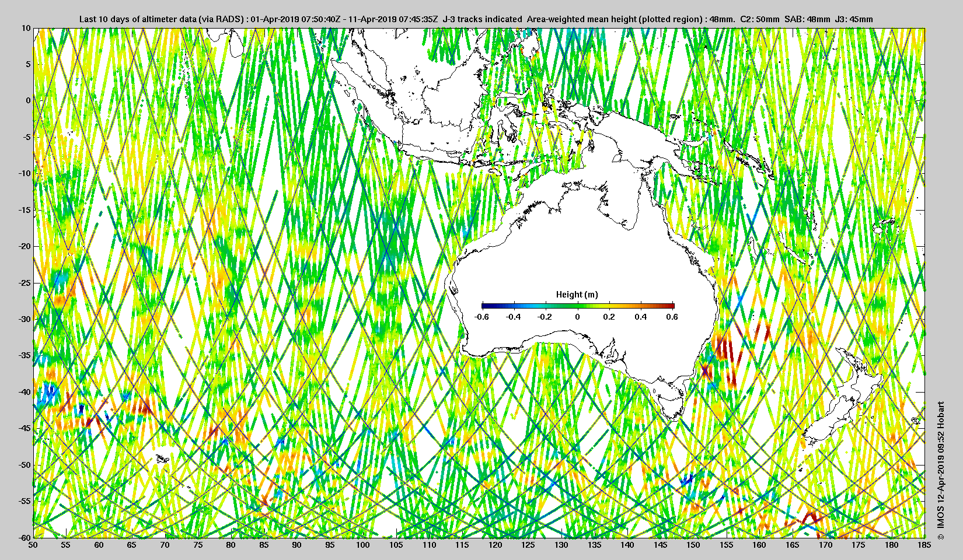The height and width of the screenshot is (560, 963).
Task: Click latitude axis label -15
Action: [24, 210]
